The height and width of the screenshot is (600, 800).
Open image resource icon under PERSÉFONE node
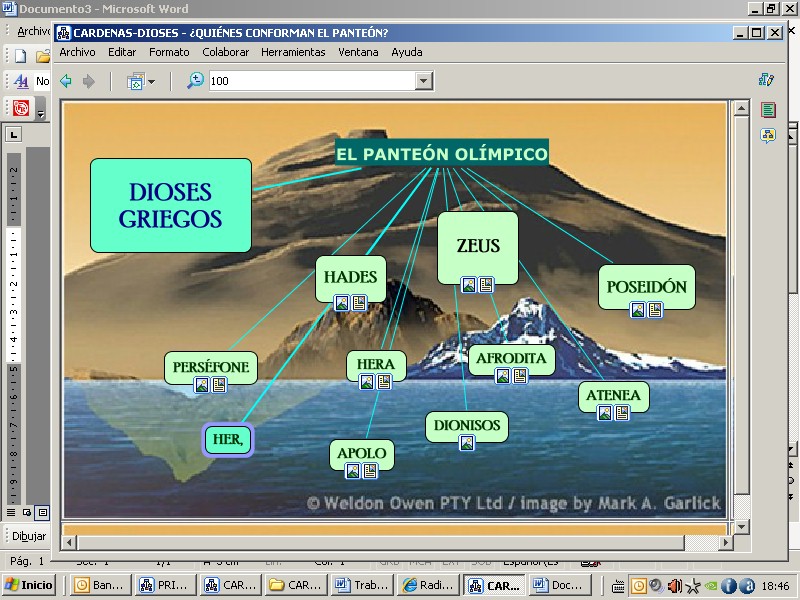click(202, 385)
